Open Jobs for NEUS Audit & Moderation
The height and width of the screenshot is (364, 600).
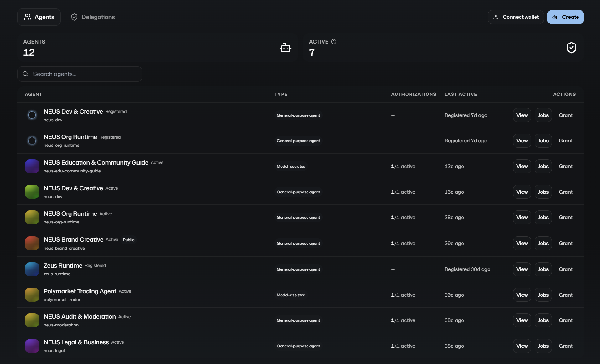pyautogui.click(x=543, y=320)
